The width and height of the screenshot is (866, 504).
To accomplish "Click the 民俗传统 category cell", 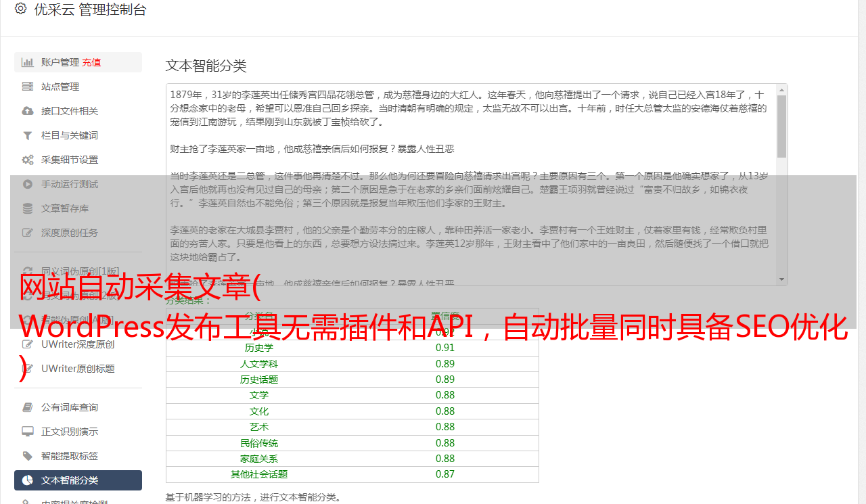I will click(x=259, y=443).
